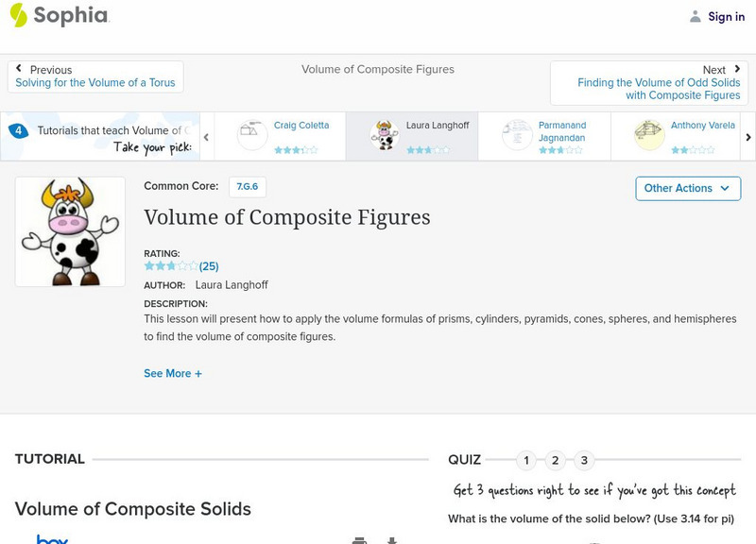The height and width of the screenshot is (544, 756).
Task: Open the (25) ratings count link
Action: (x=209, y=266)
